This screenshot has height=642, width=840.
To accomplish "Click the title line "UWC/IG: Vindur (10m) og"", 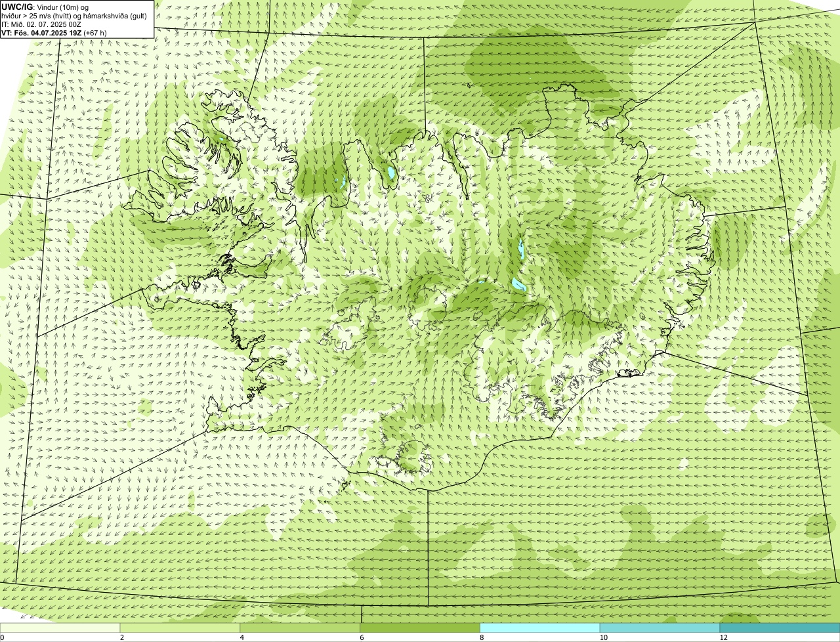I will click(45, 7).
